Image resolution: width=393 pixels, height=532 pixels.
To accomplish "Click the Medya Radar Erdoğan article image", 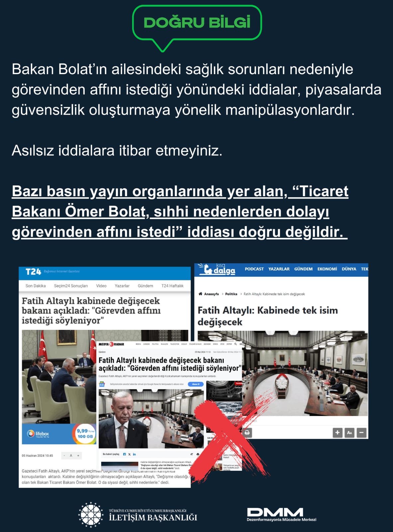I will (x=151, y=419).
